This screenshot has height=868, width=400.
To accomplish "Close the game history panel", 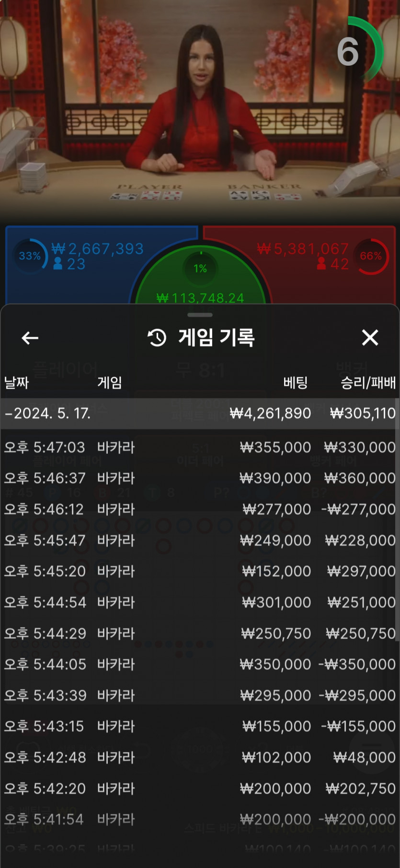I will coord(370,338).
